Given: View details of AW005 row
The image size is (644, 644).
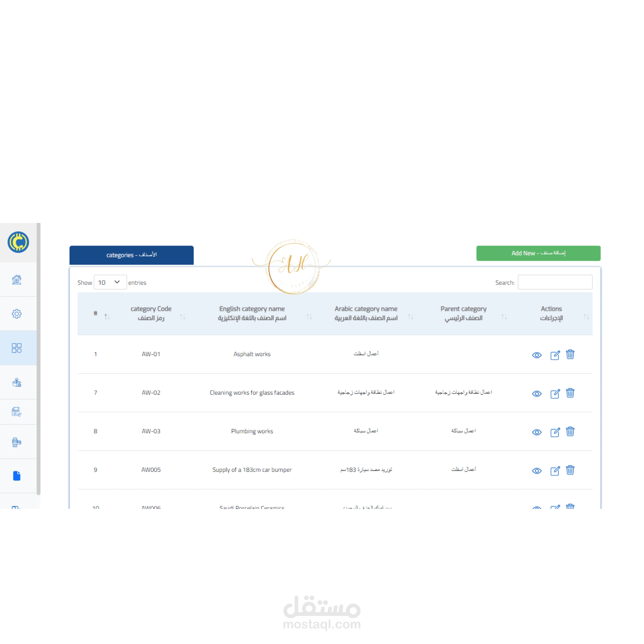Looking at the screenshot, I should coord(537,471).
